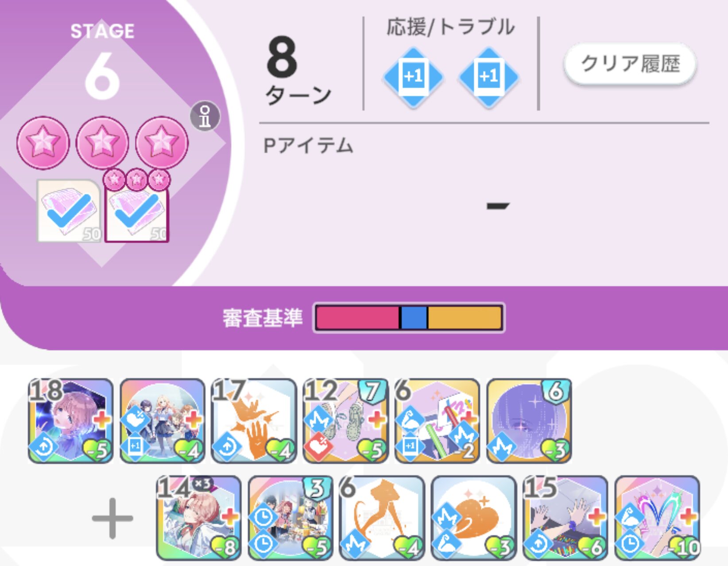Tap the first +1 support diamond icon

(413, 77)
